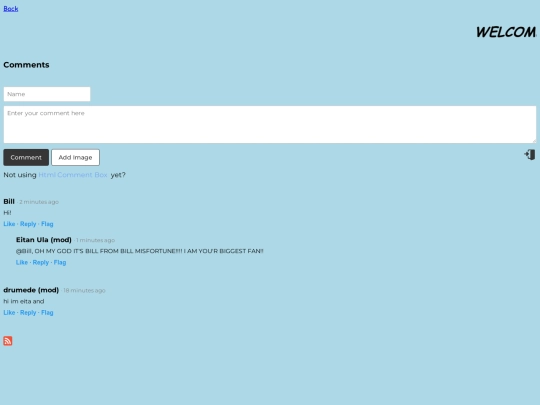Submit with the Comment button
Screen dimensions: 540x405
26,157
